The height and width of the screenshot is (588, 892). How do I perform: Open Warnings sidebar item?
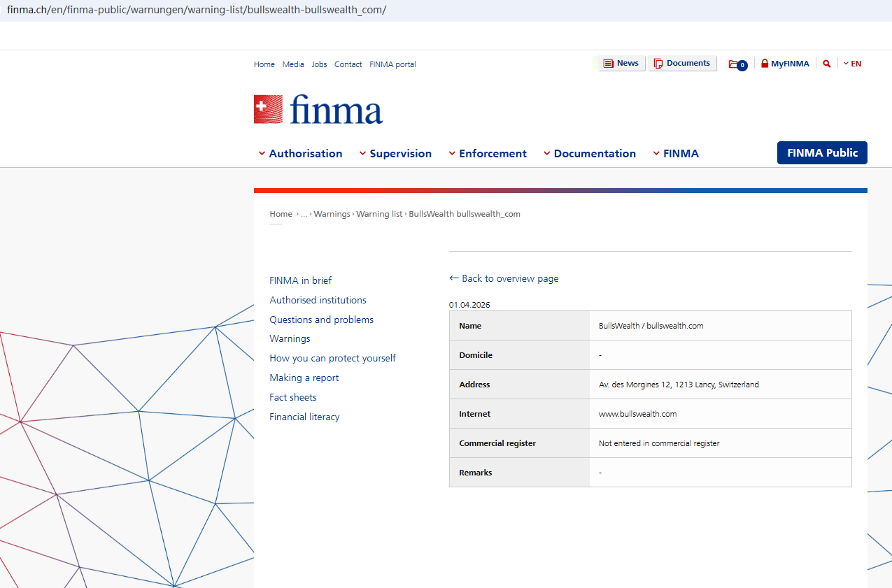(290, 338)
